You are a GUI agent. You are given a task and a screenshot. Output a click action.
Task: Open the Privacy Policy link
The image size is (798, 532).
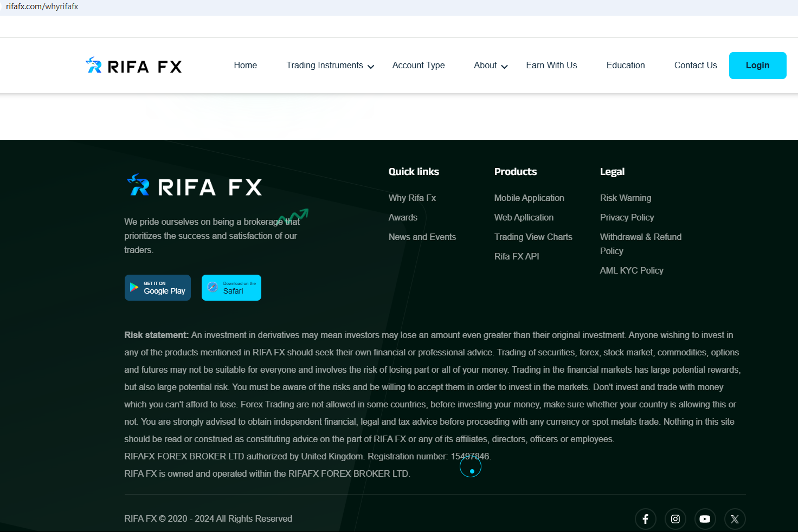pyautogui.click(x=627, y=217)
